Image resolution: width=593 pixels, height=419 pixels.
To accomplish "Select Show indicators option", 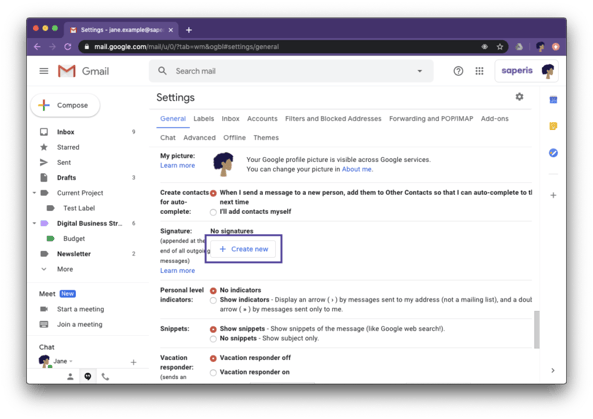I will 213,300.
